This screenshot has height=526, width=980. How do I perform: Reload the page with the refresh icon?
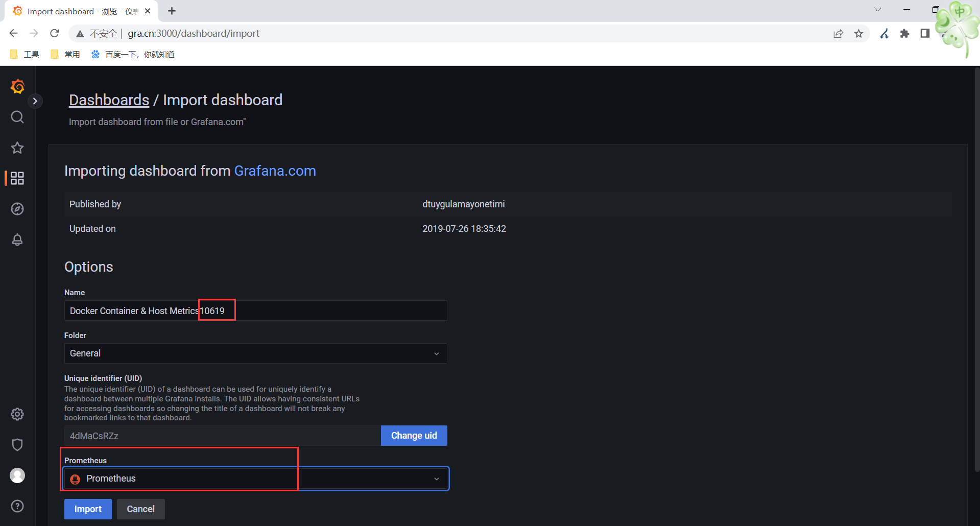(54, 33)
